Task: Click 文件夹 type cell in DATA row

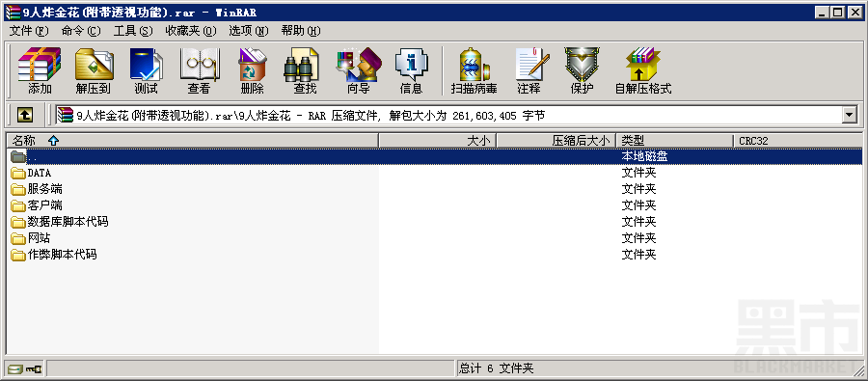Action: pos(638,174)
